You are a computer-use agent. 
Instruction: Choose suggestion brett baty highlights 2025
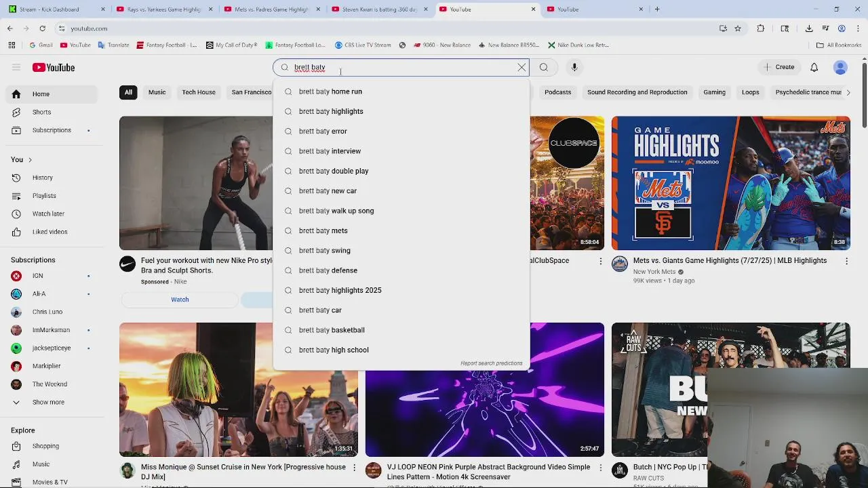(x=401, y=290)
